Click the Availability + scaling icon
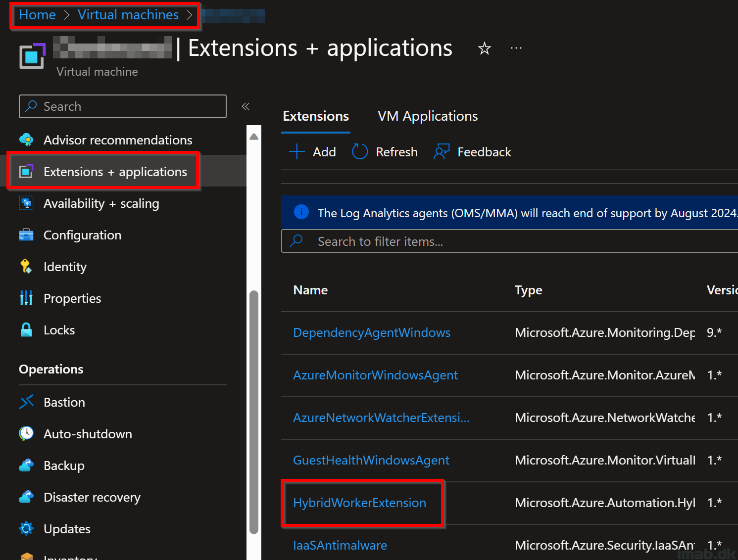 [26, 203]
